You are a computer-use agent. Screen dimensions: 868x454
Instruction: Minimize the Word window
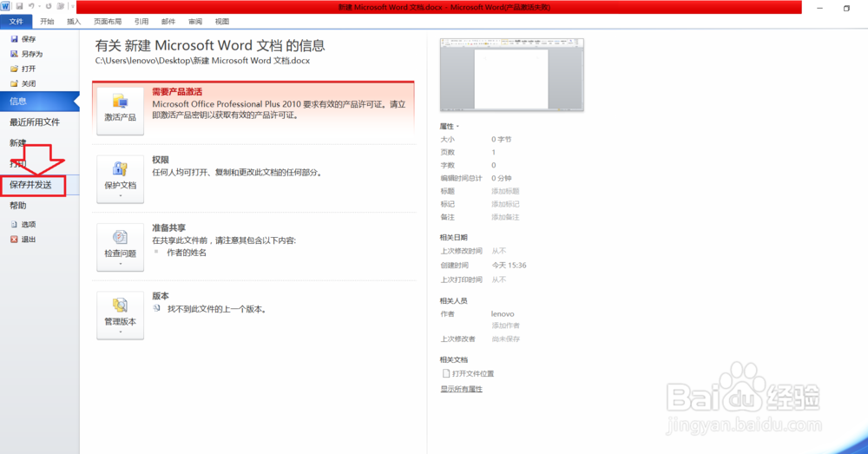point(820,8)
